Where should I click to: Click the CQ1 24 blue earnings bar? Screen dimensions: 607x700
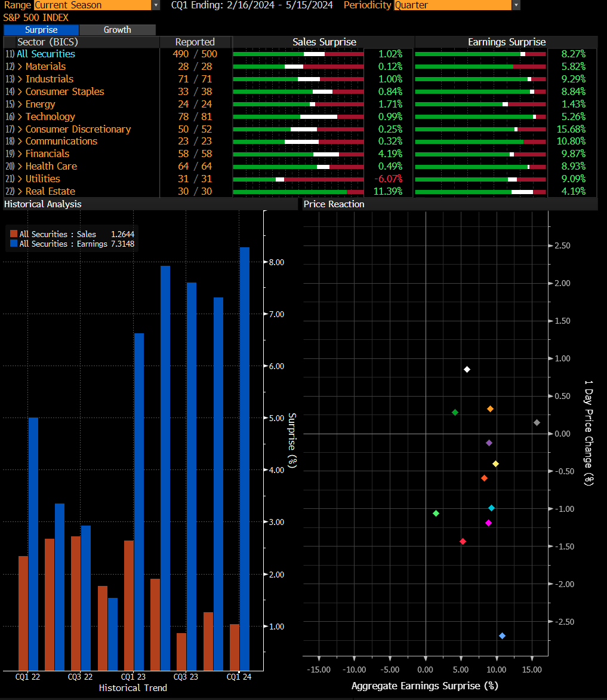pos(245,459)
